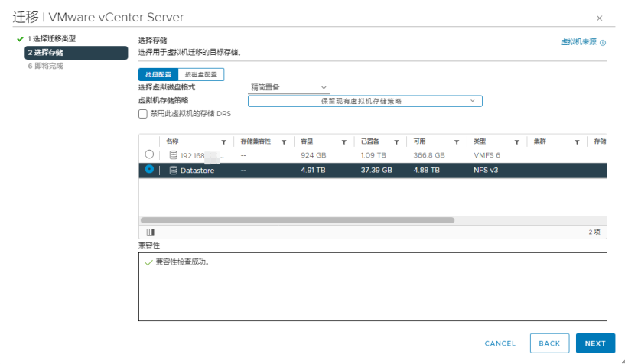This screenshot has width=625, height=364.
Task: Click the 4.91 TB capacity cell
Action: tap(313, 170)
